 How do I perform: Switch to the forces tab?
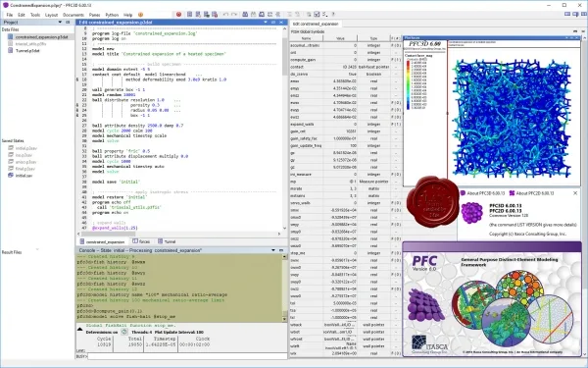(x=141, y=241)
